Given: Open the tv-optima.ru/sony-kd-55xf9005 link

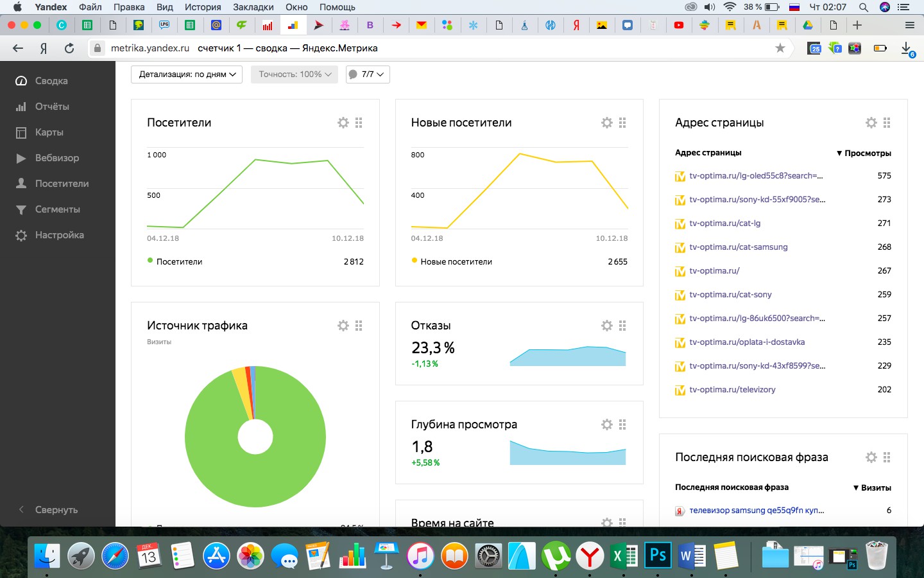Looking at the screenshot, I should pyautogui.click(x=757, y=199).
